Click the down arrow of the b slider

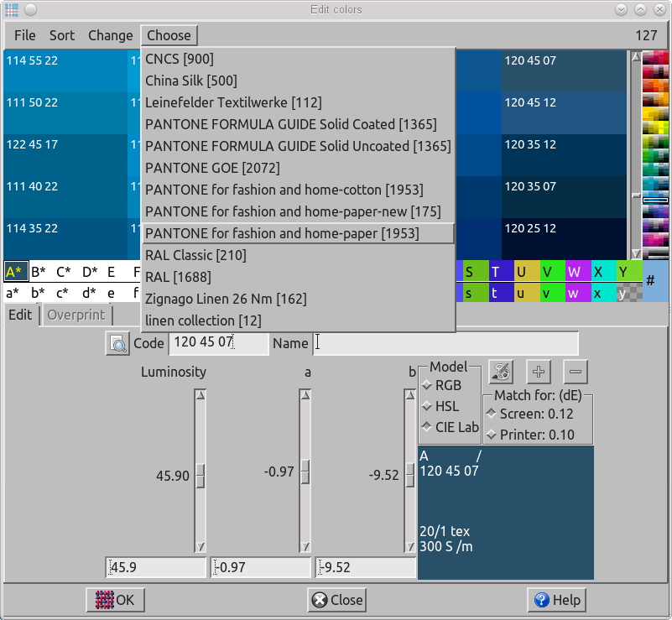pos(409,547)
